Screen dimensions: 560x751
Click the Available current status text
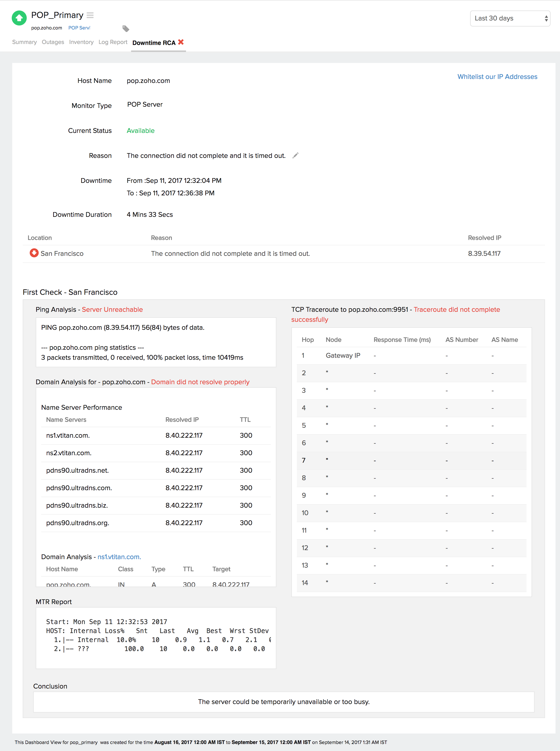click(141, 131)
